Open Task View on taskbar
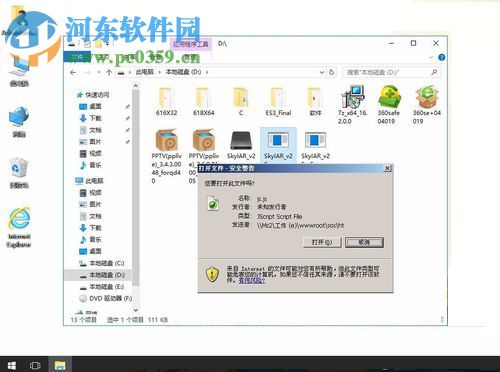500x372 pixels. pyautogui.click(x=35, y=365)
